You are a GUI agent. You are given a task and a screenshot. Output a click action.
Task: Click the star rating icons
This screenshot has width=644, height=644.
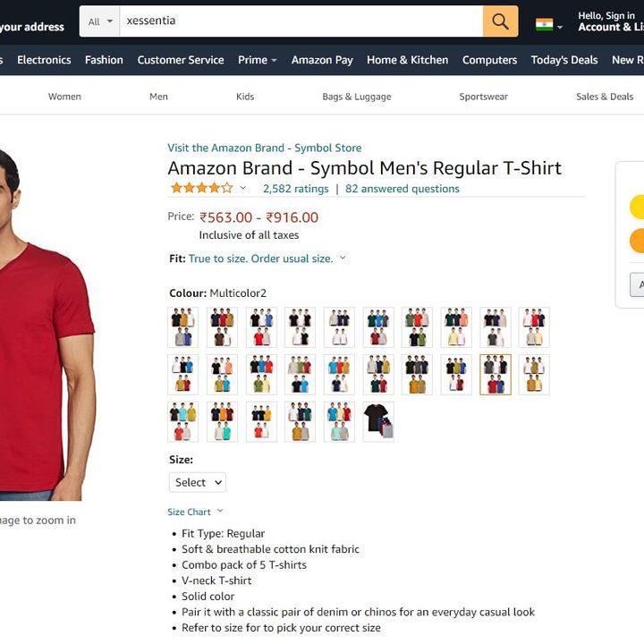pyautogui.click(x=201, y=189)
